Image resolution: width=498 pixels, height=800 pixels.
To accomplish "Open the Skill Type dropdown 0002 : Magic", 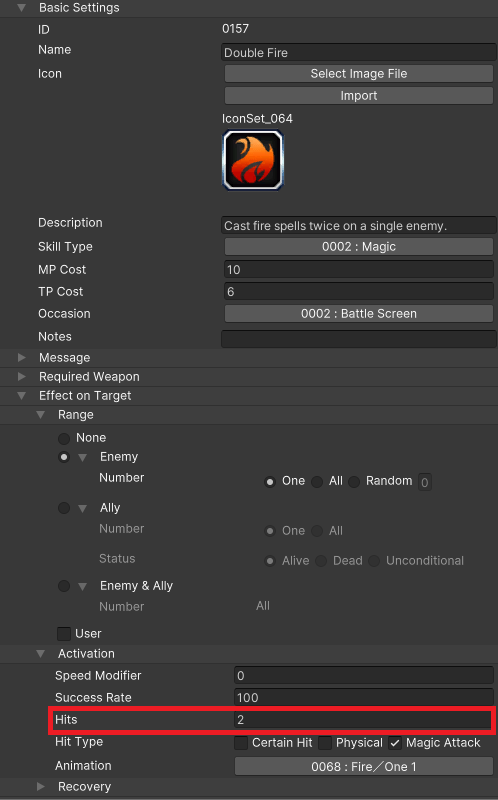I will click(359, 247).
